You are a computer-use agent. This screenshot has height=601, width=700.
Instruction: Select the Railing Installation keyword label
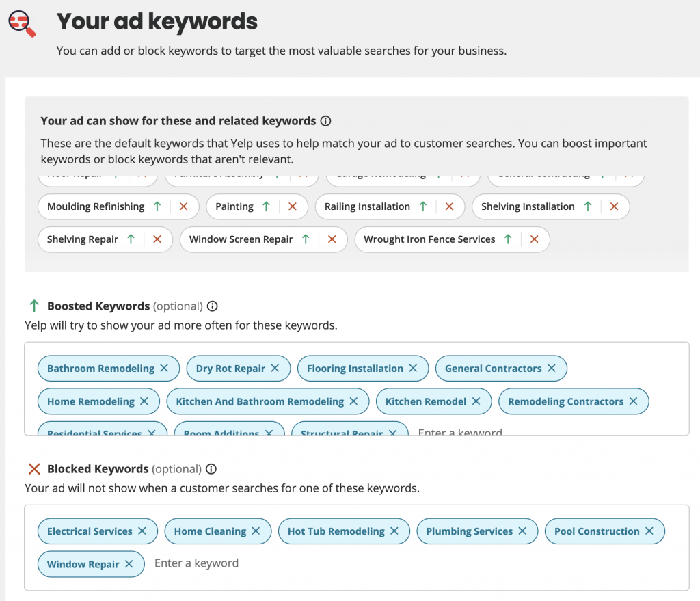(367, 206)
